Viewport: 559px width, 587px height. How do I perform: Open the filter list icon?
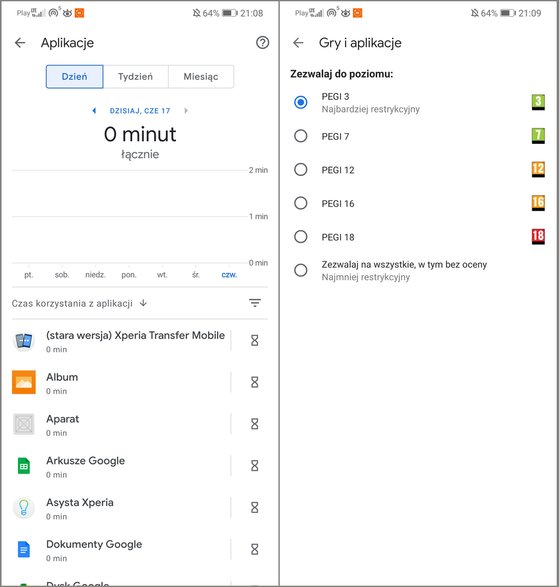(255, 303)
